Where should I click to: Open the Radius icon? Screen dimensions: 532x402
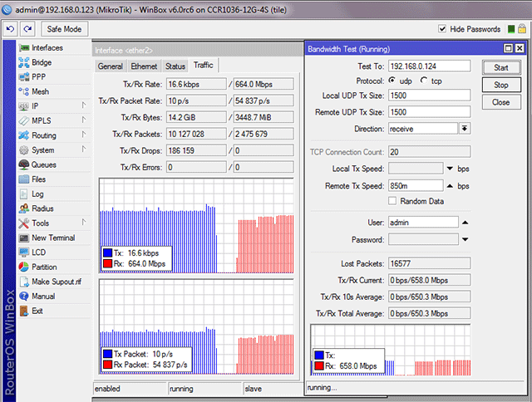pyautogui.click(x=24, y=208)
